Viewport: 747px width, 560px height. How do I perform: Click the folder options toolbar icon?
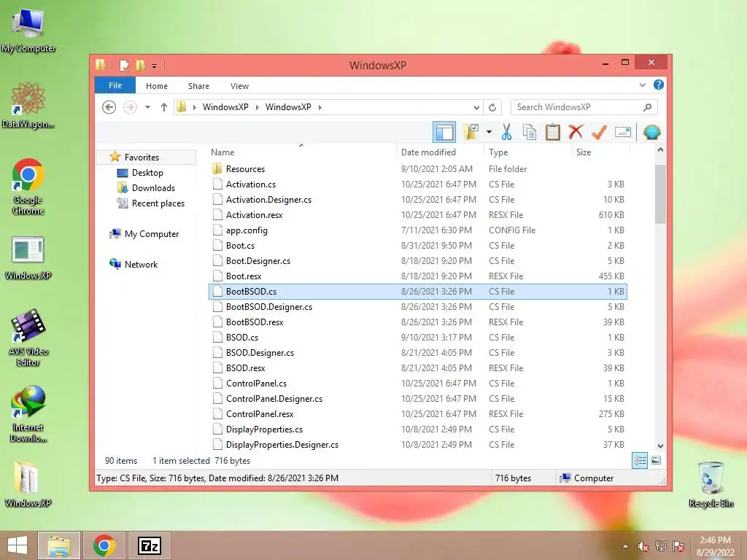click(x=471, y=132)
